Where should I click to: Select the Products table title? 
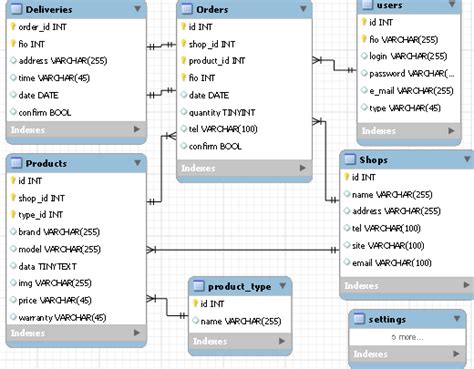pyautogui.click(x=46, y=163)
